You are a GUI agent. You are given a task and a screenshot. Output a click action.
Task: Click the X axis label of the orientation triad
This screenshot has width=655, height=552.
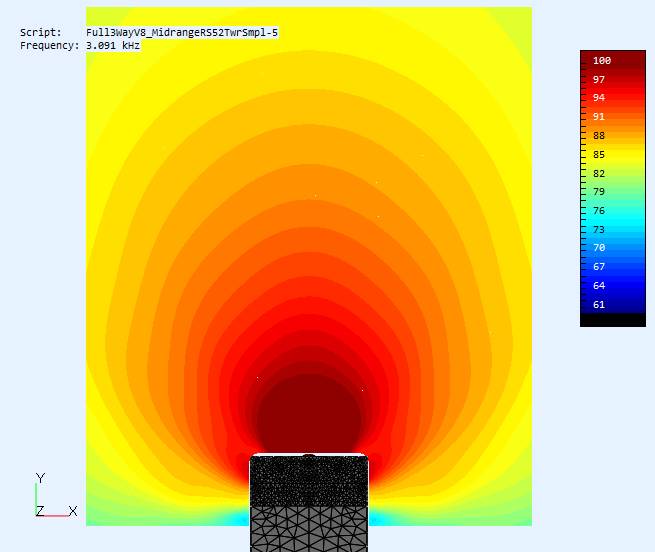tap(73, 511)
